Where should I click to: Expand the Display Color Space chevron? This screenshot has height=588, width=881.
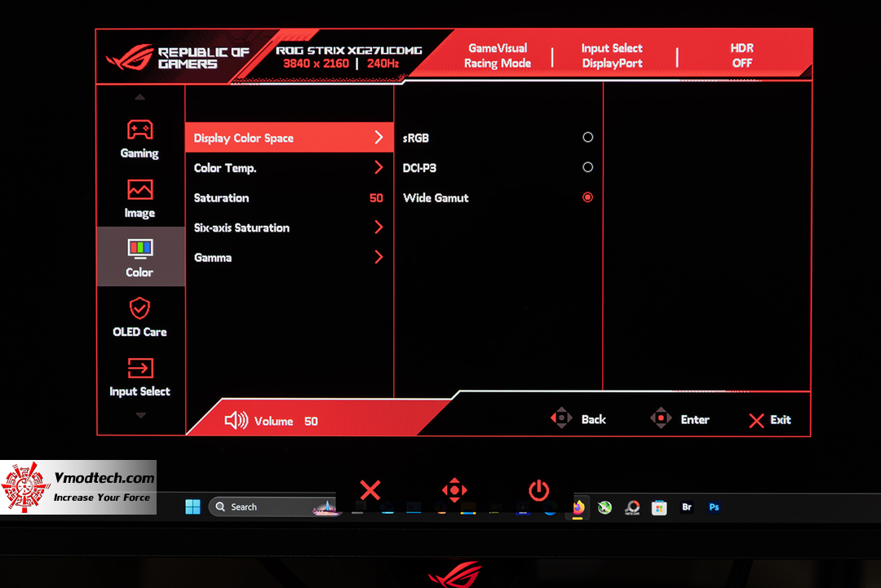point(379,137)
